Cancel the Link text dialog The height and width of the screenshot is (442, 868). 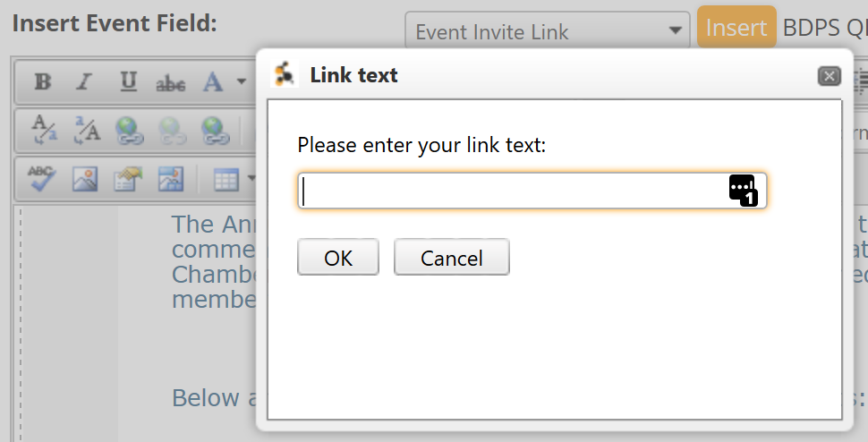pyautogui.click(x=452, y=258)
